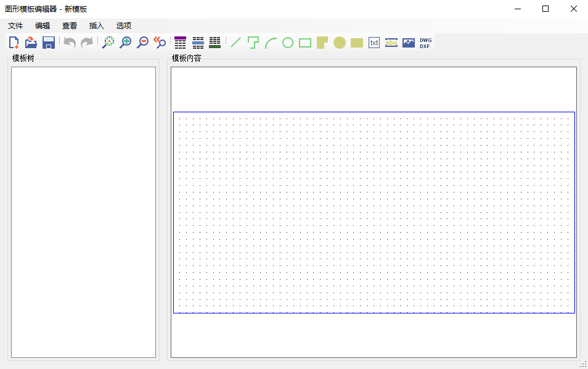Click the txt text insert icon
Screen dimensions: 588x369
coord(374,43)
